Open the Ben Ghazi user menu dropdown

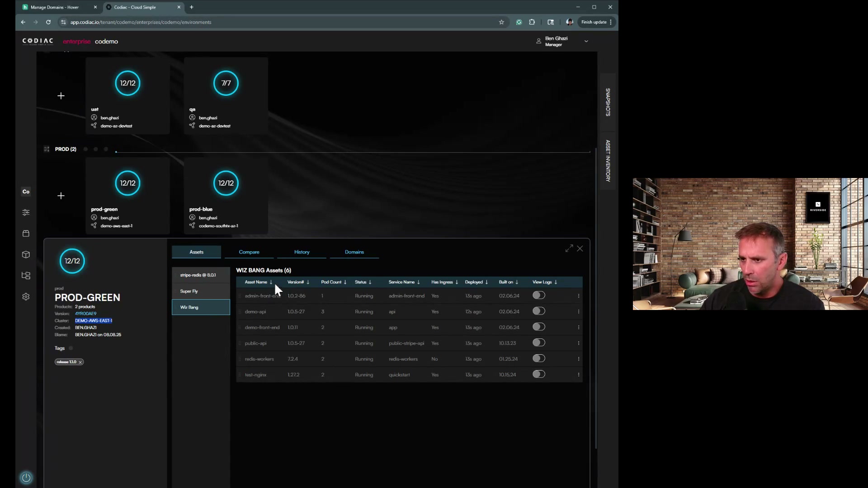(586, 41)
